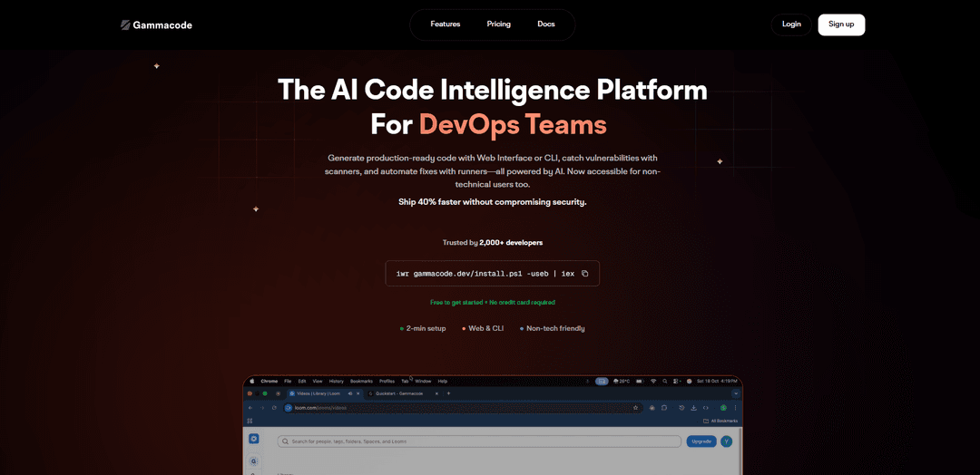
Task: Copy the install command with copy icon
Action: [585, 274]
